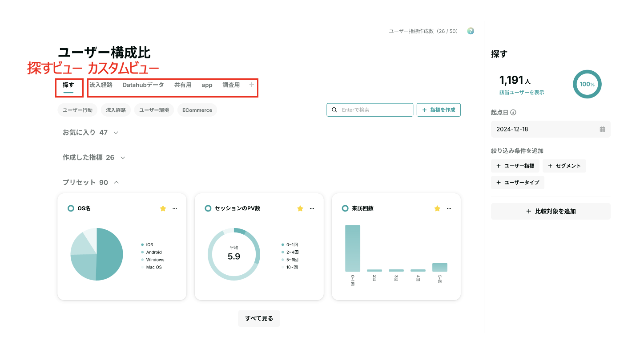The height and width of the screenshot is (342, 644).
Task: Click the すべて見る button
Action: [259, 318]
